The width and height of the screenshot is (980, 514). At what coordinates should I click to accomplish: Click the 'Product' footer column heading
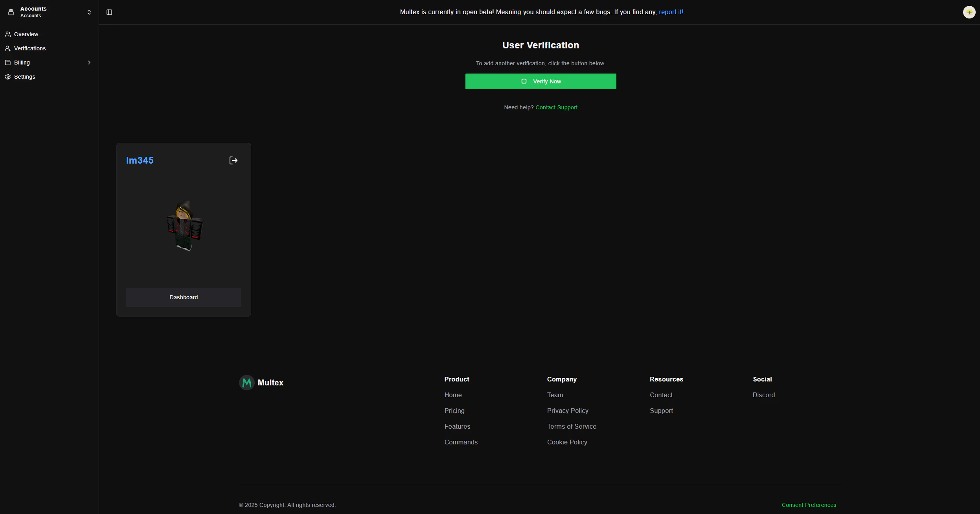point(457,379)
